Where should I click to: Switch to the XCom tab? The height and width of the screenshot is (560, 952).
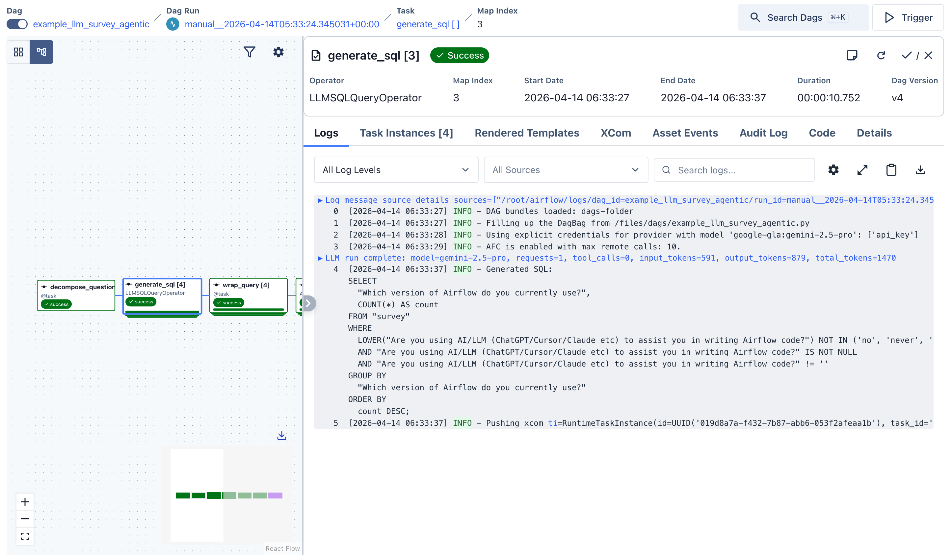point(615,133)
